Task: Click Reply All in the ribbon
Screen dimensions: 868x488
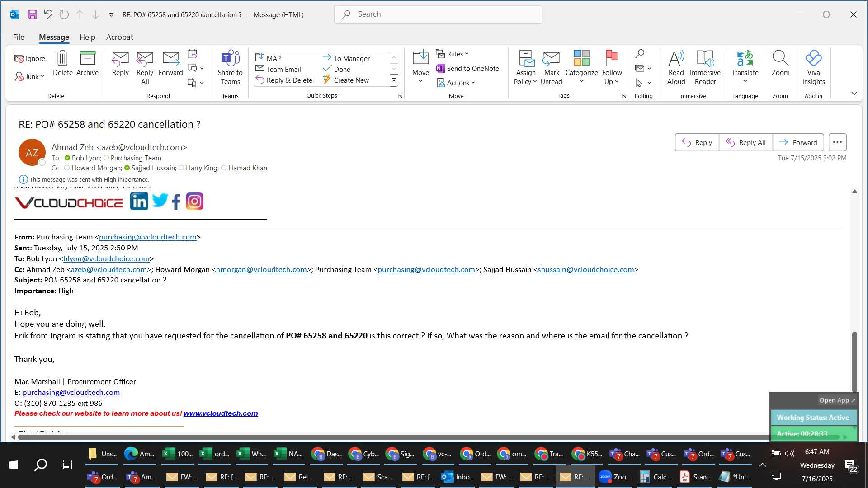Action: pos(145,68)
